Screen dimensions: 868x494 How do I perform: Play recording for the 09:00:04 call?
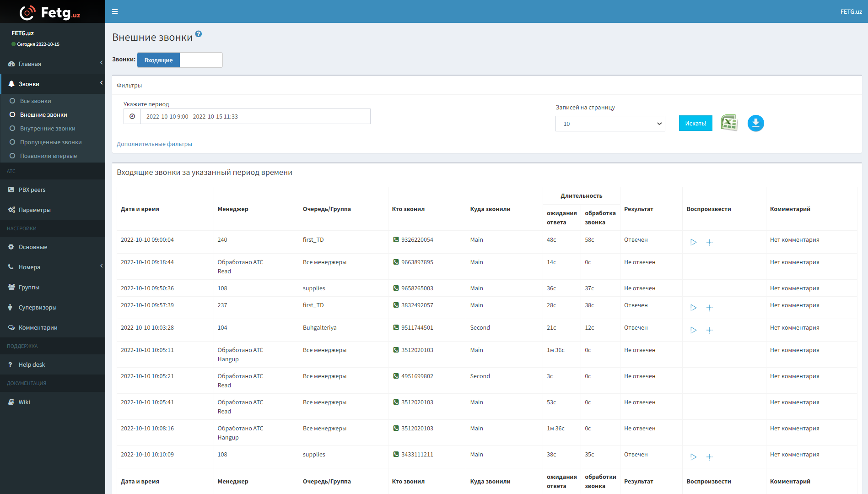point(694,242)
